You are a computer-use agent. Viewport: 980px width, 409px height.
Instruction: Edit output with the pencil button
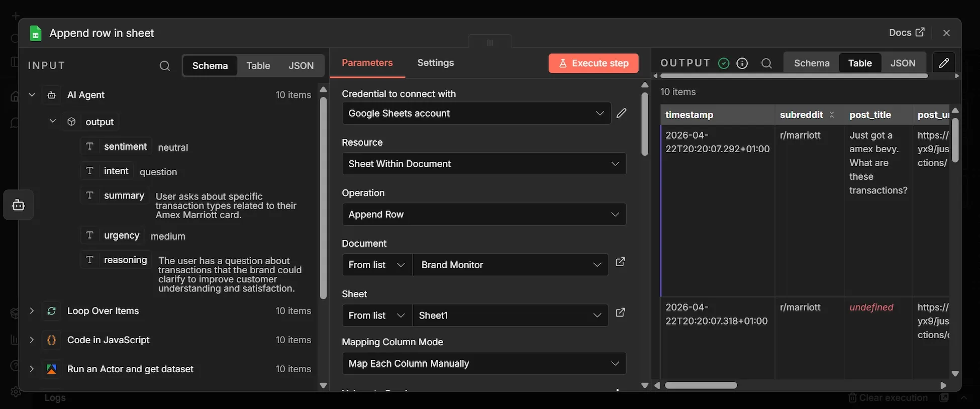coord(944,63)
